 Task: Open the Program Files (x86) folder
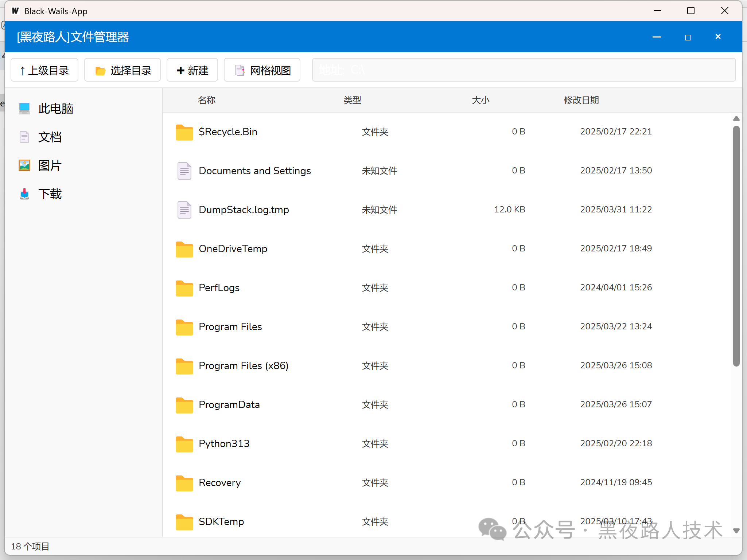(x=243, y=366)
